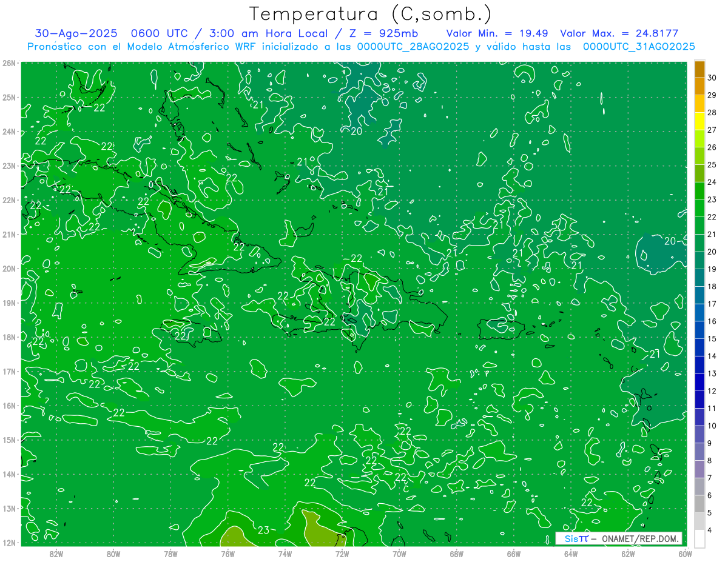This screenshot has height=562, width=728.
Task: Click the orange legend band above 30
Action: click(x=699, y=69)
